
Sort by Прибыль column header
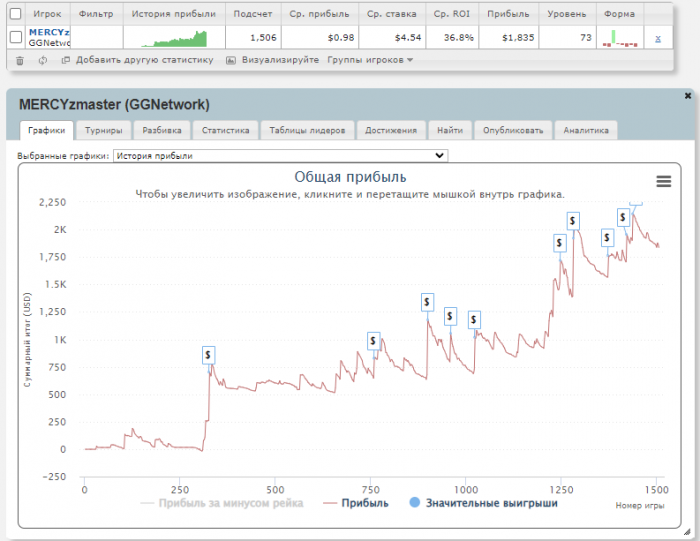coord(508,14)
